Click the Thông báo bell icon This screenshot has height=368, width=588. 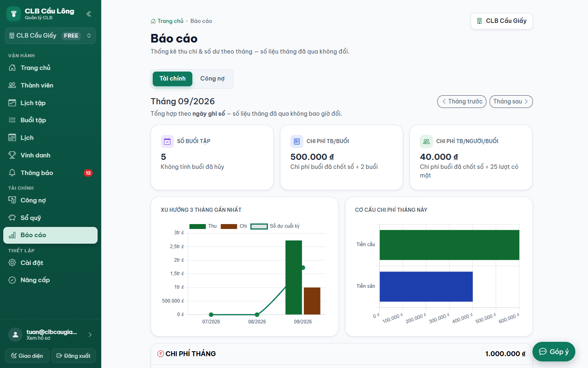pos(12,173)
